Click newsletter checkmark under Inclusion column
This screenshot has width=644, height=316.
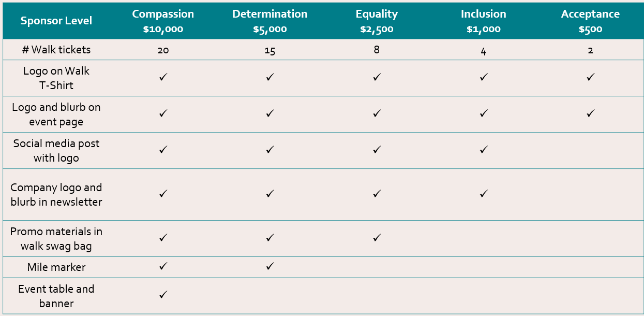click(483, 193)
